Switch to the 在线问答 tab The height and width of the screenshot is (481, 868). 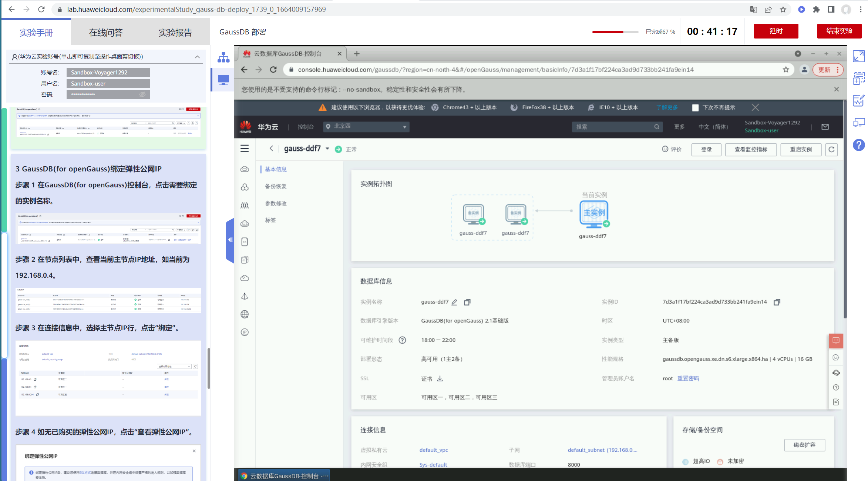tap(105, 33)
